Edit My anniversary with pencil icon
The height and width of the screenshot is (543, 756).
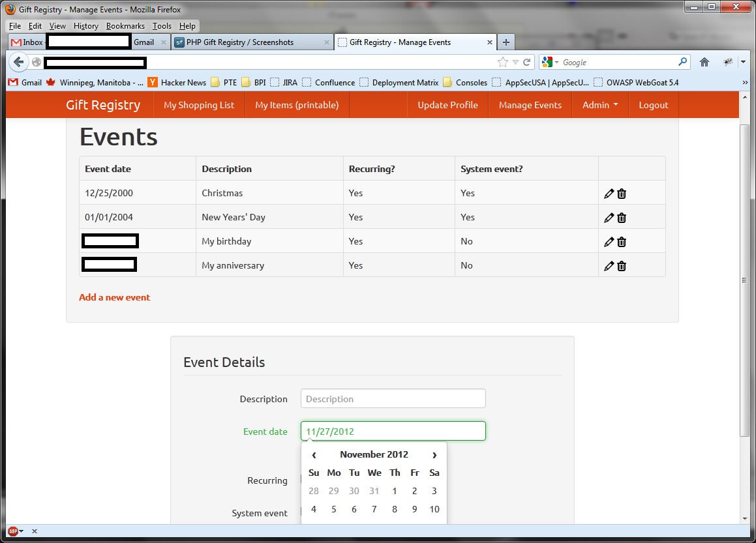(x=609, y=265)
